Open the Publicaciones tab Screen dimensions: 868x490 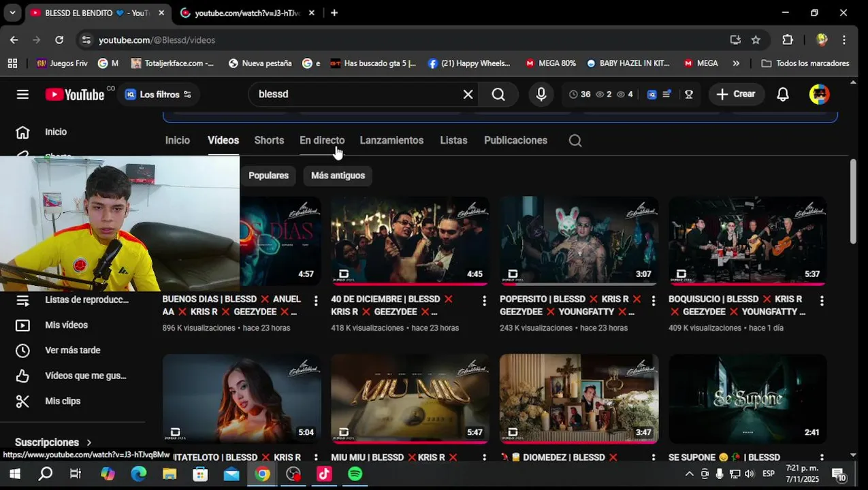pyautogui.click(x=515, y=141)
